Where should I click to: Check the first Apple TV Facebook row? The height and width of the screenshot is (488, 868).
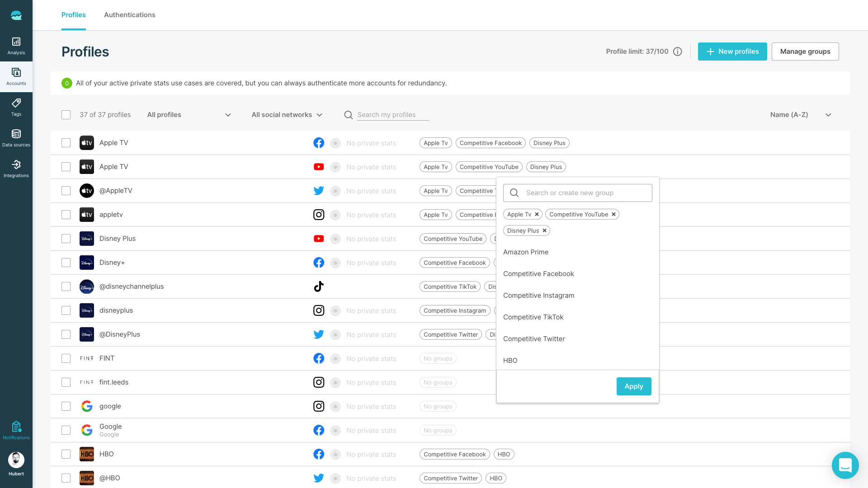pos(66,143)
